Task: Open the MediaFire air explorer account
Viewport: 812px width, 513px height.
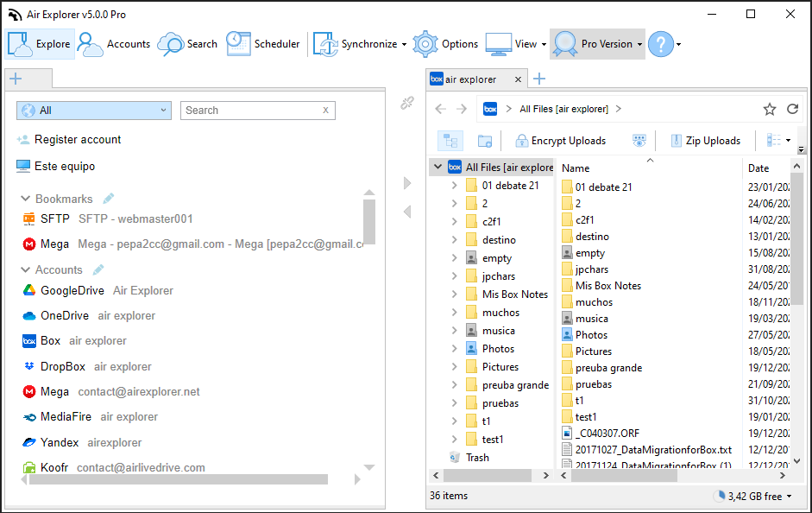Action: (x=91, y=416)
